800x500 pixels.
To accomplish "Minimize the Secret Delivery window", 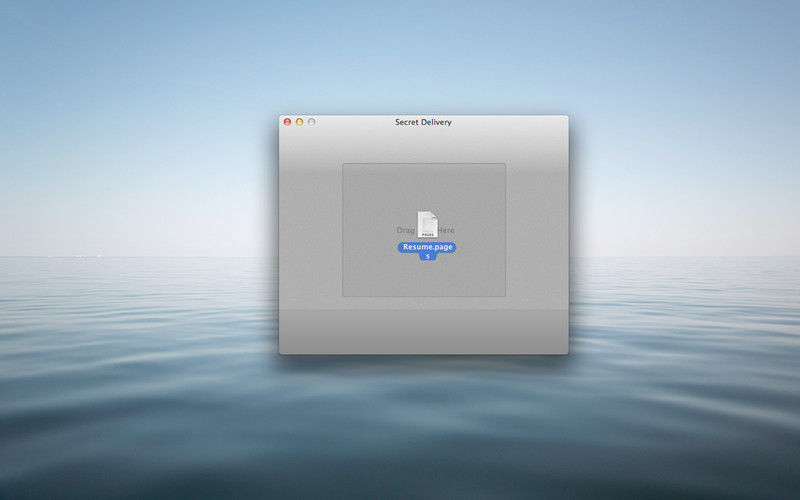I will point(299,122).
